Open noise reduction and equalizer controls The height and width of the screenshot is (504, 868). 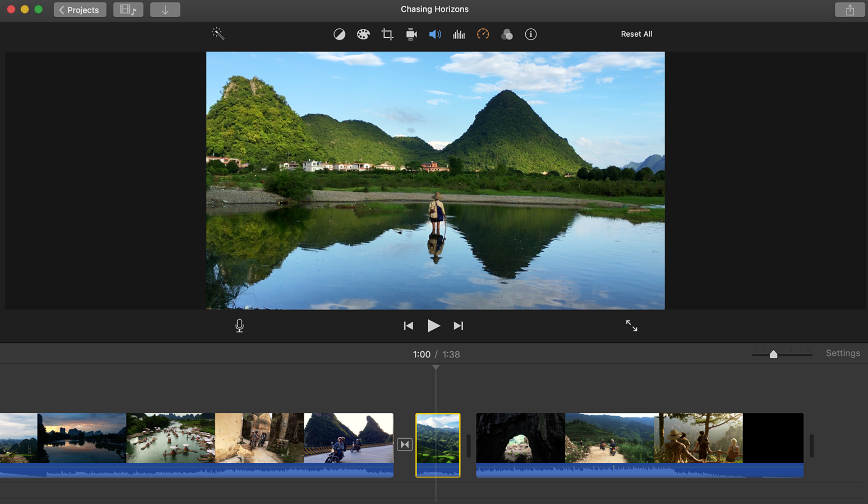pos(458,34)
